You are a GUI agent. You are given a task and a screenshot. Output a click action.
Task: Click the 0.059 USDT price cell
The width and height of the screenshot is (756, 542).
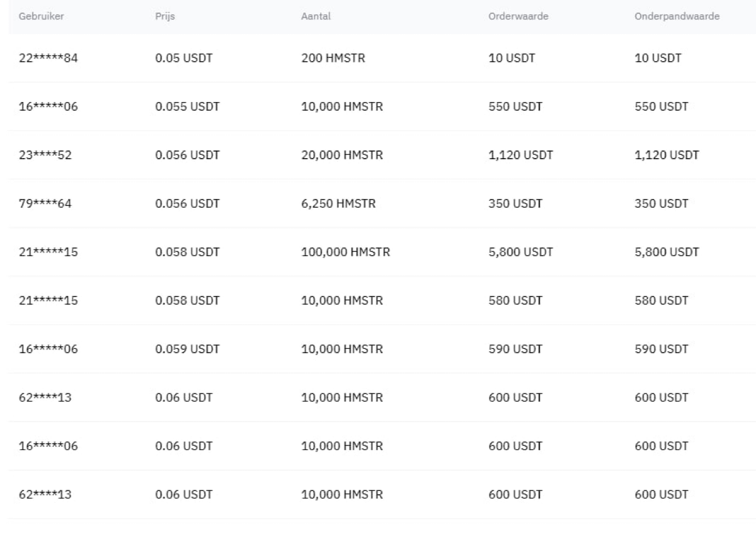tap(187, 349)
